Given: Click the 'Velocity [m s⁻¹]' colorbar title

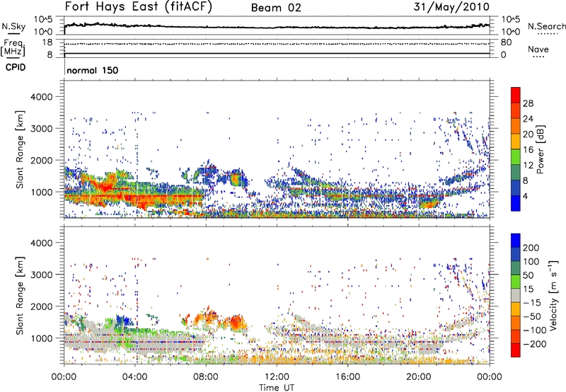Looking at the screenshot, I should pos(553,295).
